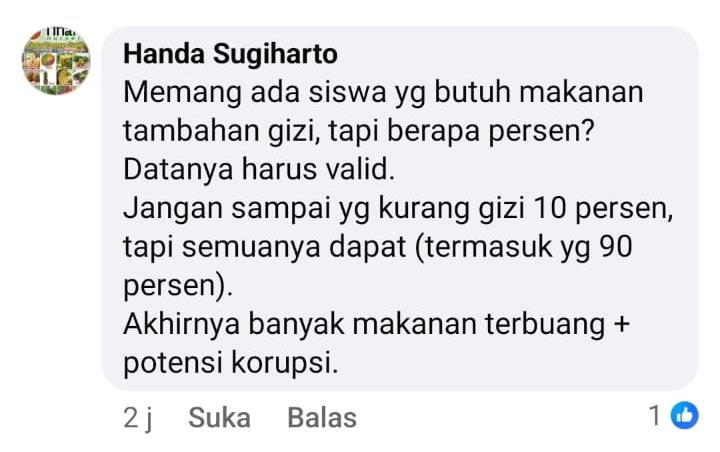Image resolution: width=720 pixels, height=452 pixels.
Task: Click the question "berapa persen?"
Action: 491,131
